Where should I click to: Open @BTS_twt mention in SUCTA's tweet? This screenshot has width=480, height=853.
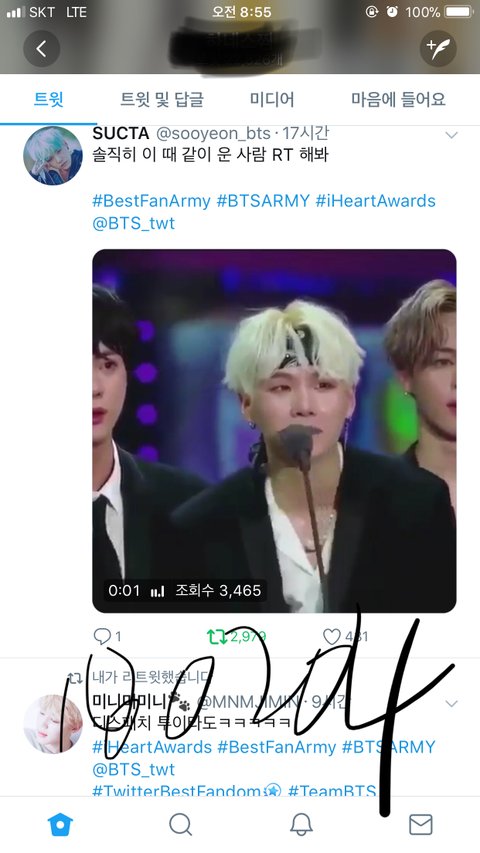[x=133, y=223]
